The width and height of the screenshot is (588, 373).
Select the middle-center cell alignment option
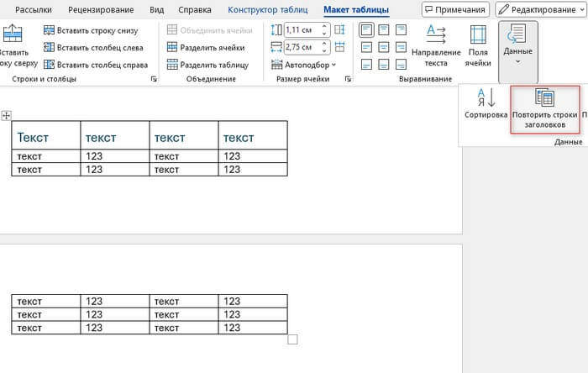click(x=384, y=47)
